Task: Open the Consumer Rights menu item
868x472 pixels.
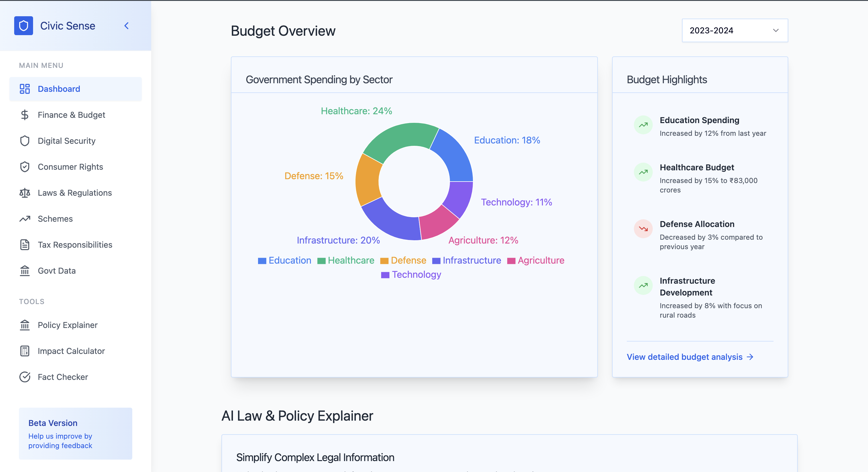Action: 70,167
